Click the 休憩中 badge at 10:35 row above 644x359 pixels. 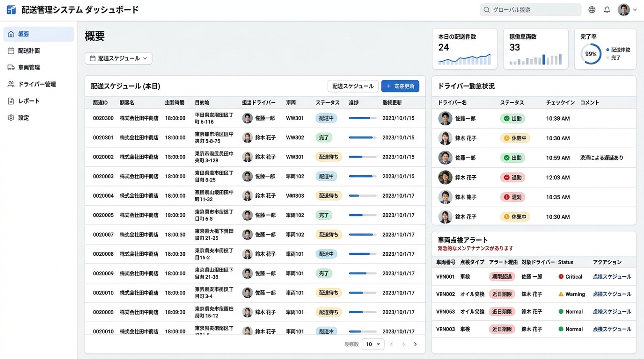click(x=515, y=138)
